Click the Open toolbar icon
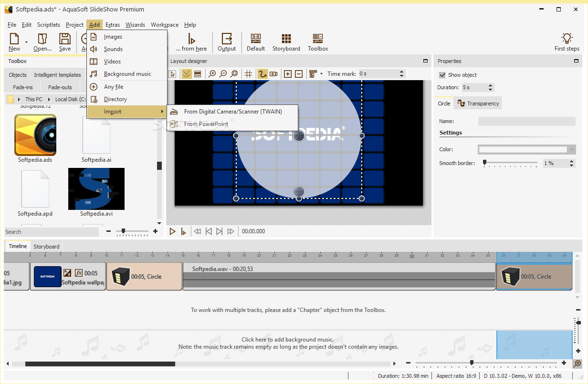Viewport: 588px width, 384px height. (42, 42)
